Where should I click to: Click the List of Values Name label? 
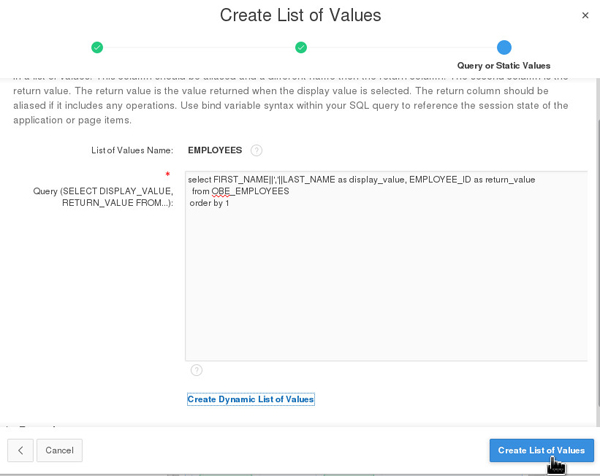click(x=132, y=150)
